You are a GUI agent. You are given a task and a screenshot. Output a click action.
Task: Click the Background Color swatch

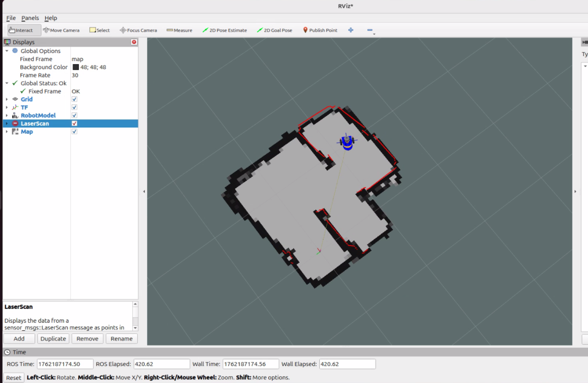pyautogui.click(x=76, y=67)
